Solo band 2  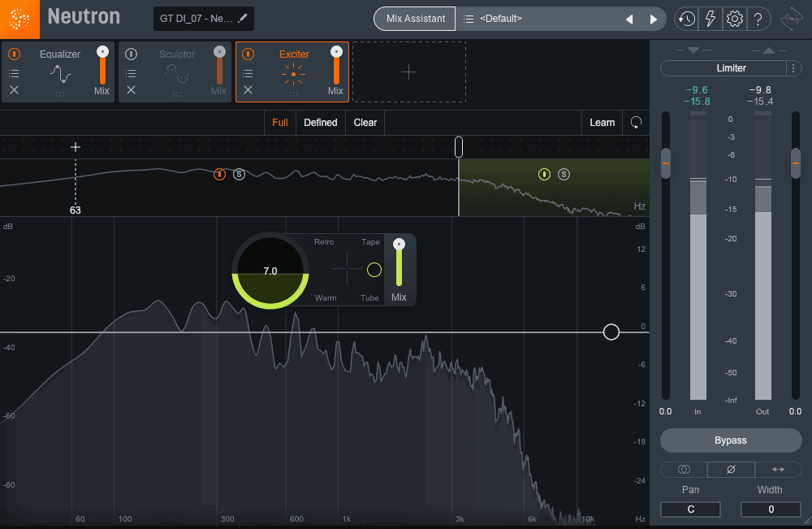point(564,175)
